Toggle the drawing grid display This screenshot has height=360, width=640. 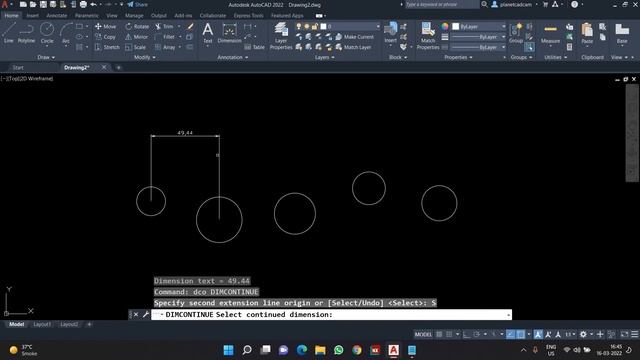(439, 334)
